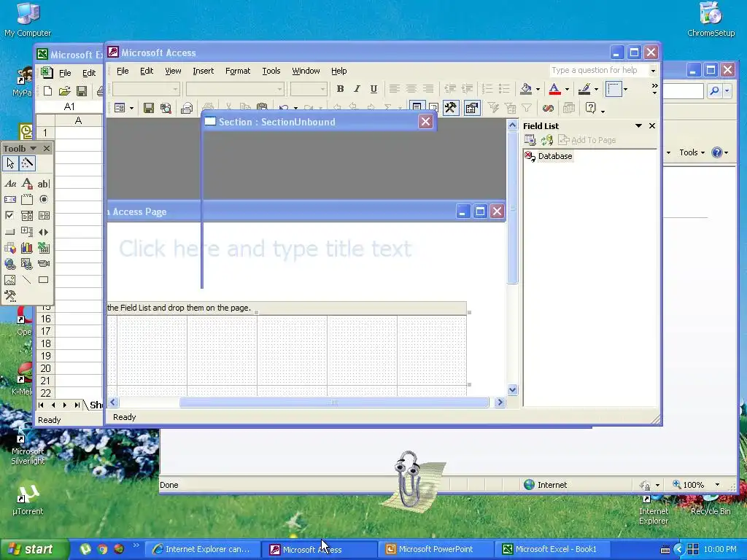Toggle the Properties button in Access toolbar
Image resolution: width=747 pixels, height=560 pixels.
click(x=472, y=108)
